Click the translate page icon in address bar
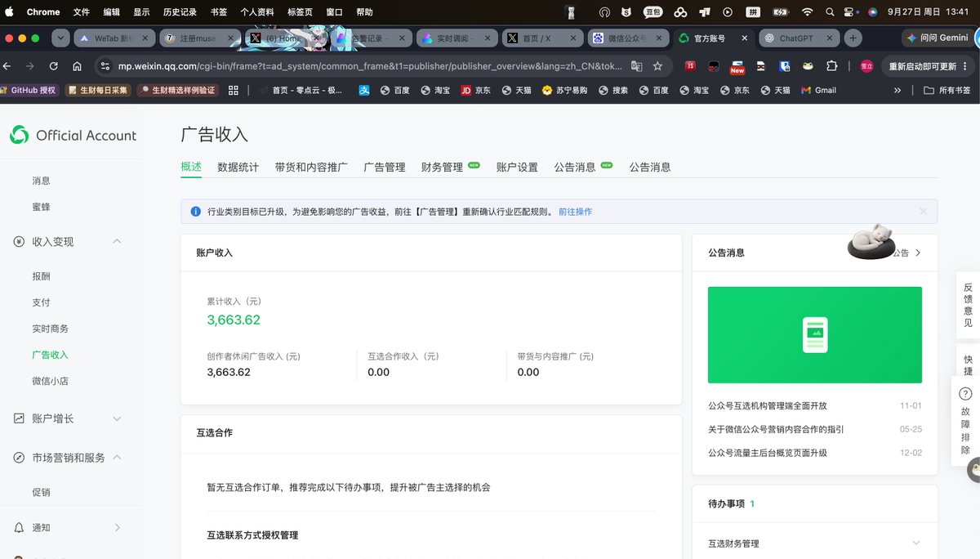This screenshot has height=559, width=980. point(636,66)
